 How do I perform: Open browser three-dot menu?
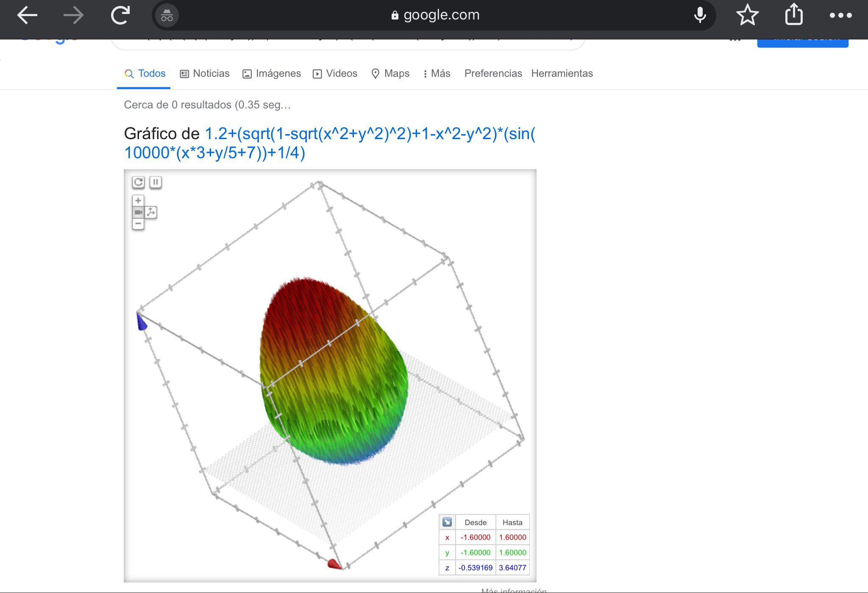pos(840,15)
